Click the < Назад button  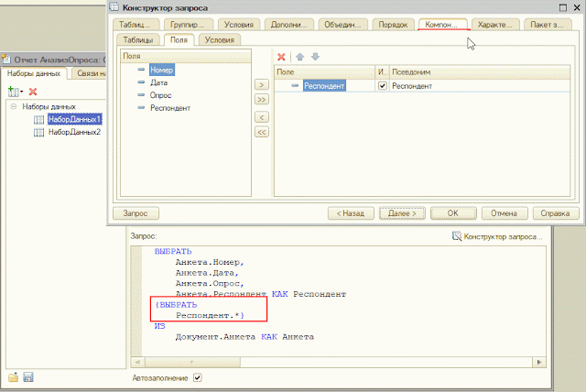(x=351, y=213)
